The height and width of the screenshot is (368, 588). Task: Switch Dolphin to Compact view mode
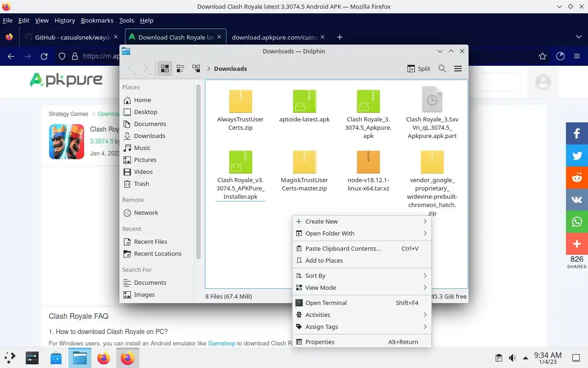181,69
